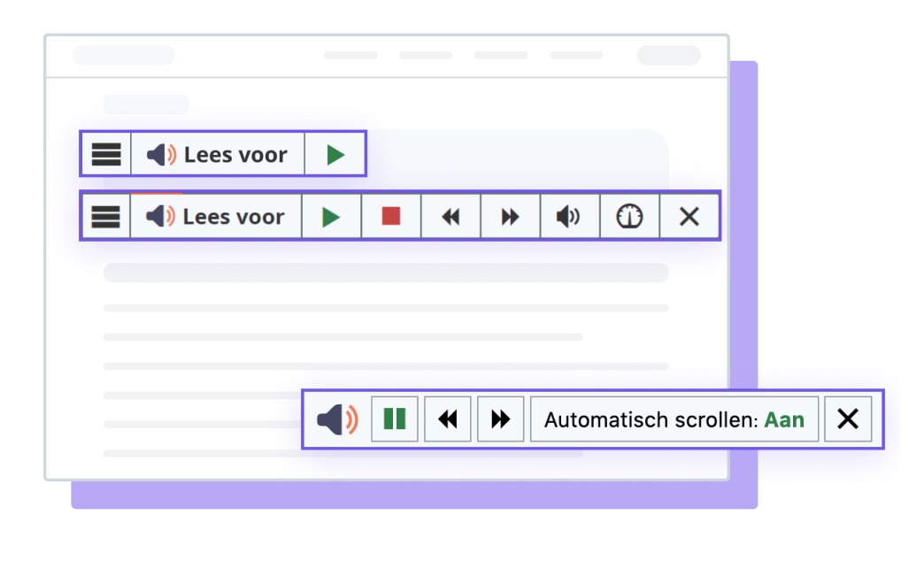The width and height of the screenshot is (924, 561).
Task: Pause playback using the green pause icon
Action: (x=395, y=419)
